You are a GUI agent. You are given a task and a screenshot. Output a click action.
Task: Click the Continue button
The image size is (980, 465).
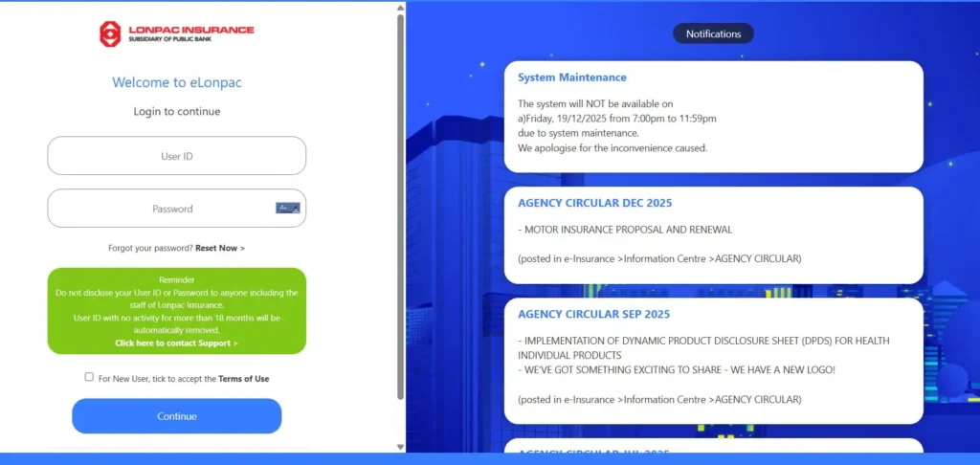(177, 416)
